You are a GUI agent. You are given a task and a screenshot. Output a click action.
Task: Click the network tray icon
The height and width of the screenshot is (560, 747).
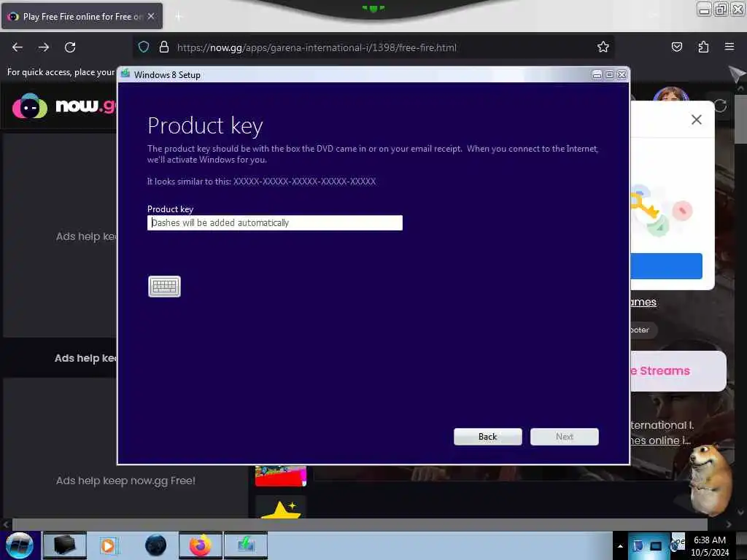click(656, 546)
